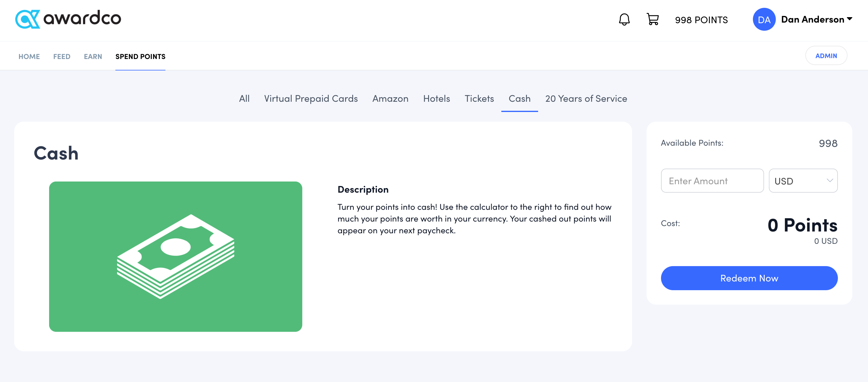Open the Amazon tab
868x382 pixels.
coord(390,99)
